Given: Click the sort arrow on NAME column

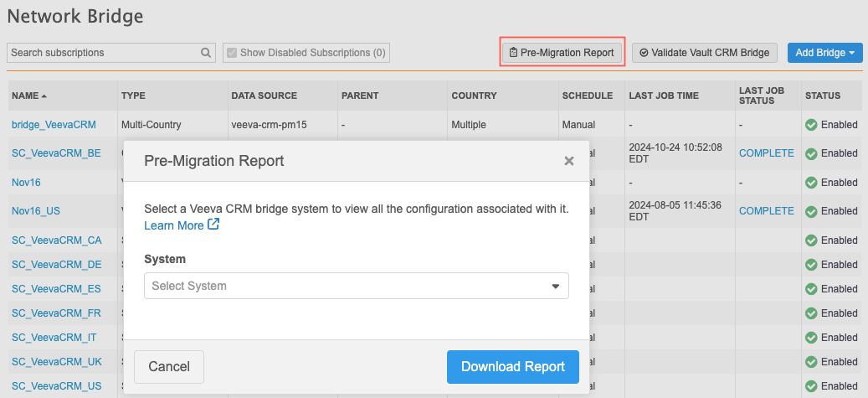Looking at the screenshot, I should point(44,96).
